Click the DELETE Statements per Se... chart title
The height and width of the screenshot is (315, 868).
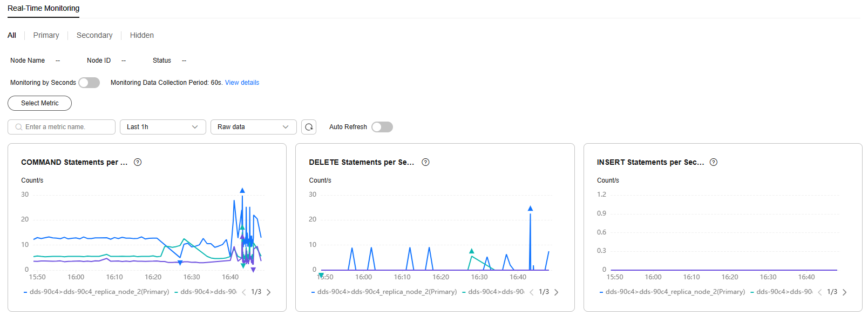(x=362, y=162)
